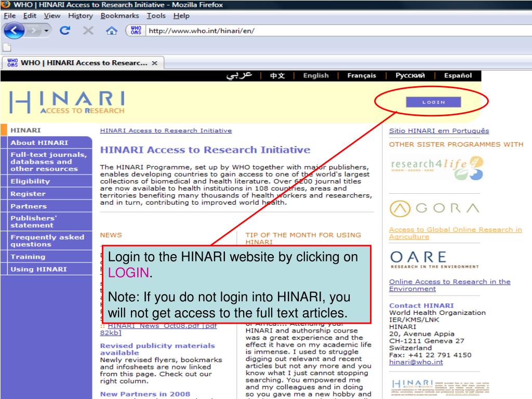Viewport: 532px width, 399px height.
Task: Open Sitio HINARI em Português link
Action: [439, 131]
